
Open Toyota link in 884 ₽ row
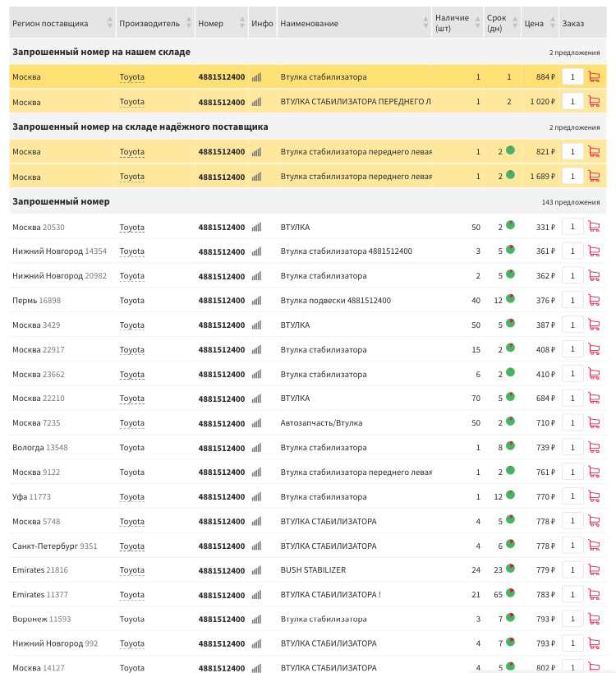coord(131,77)
